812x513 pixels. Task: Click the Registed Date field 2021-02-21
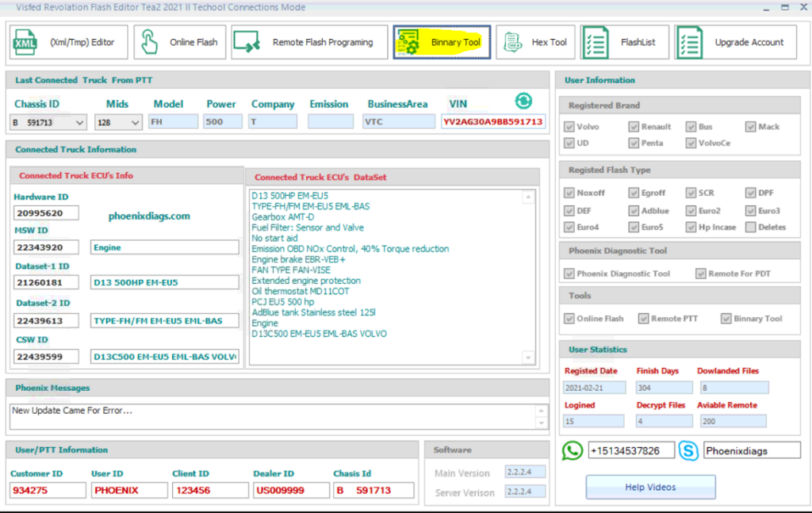pos(594,388)
